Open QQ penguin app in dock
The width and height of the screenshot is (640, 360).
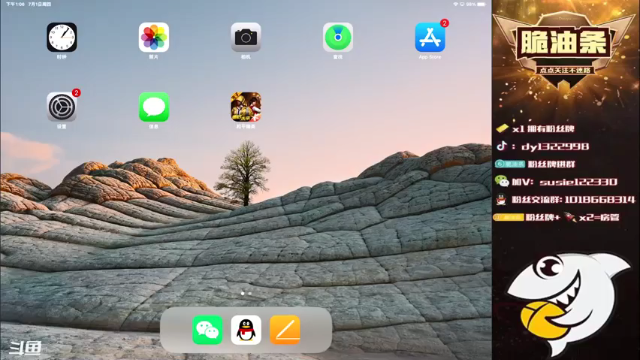[x=246, y=330]
